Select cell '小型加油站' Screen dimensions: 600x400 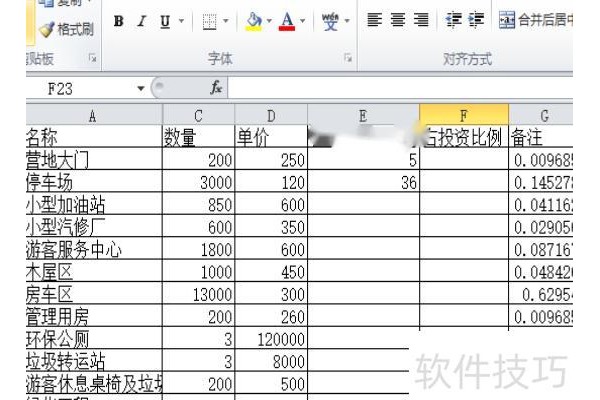click(94, 204)
